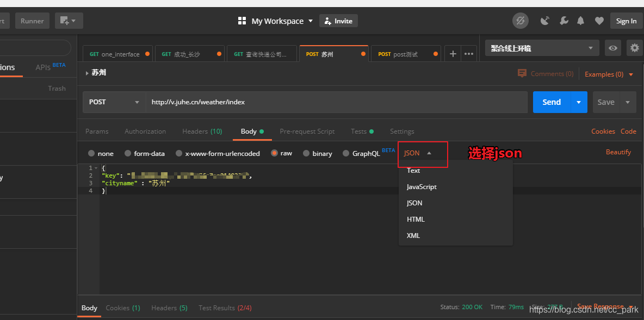Open the Params tab
644x320 pixels.
coord(97,131)
